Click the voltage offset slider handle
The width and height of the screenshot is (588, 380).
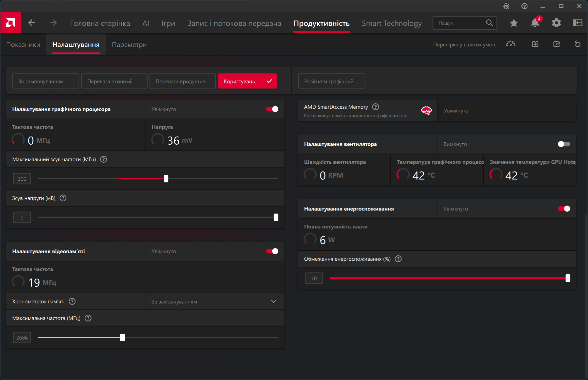(276, 217)
